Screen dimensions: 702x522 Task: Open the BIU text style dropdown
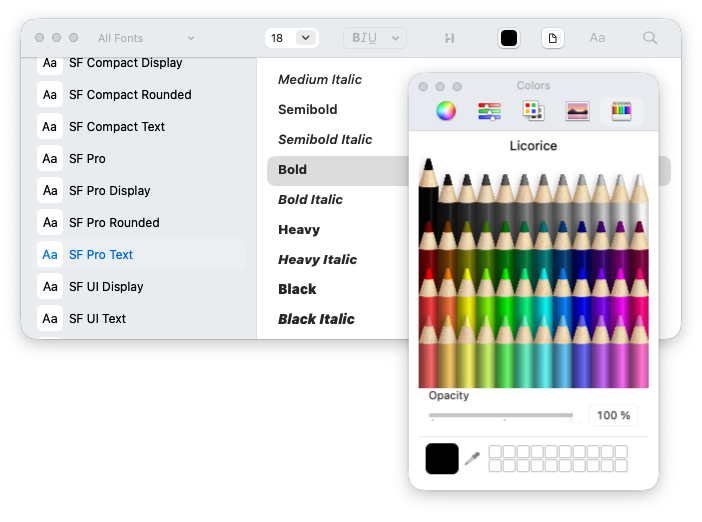coord(375,38)
